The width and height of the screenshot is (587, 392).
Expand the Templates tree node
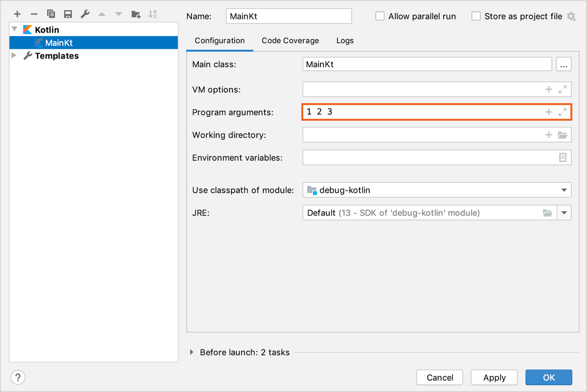click(x=13, y=55)
